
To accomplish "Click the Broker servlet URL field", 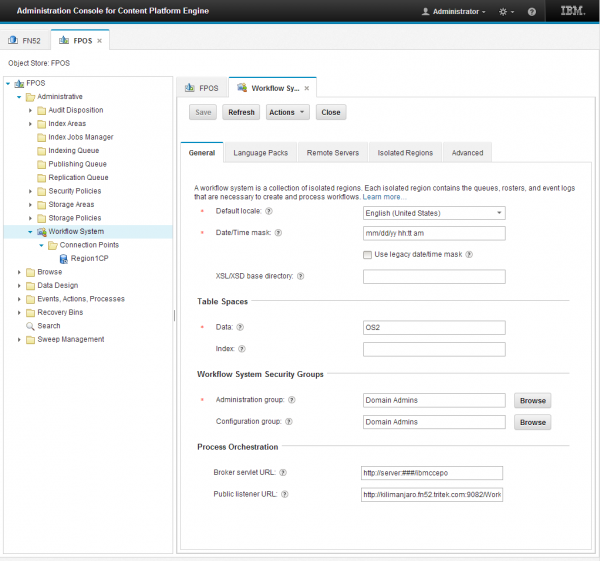I will tap(432, 473).
